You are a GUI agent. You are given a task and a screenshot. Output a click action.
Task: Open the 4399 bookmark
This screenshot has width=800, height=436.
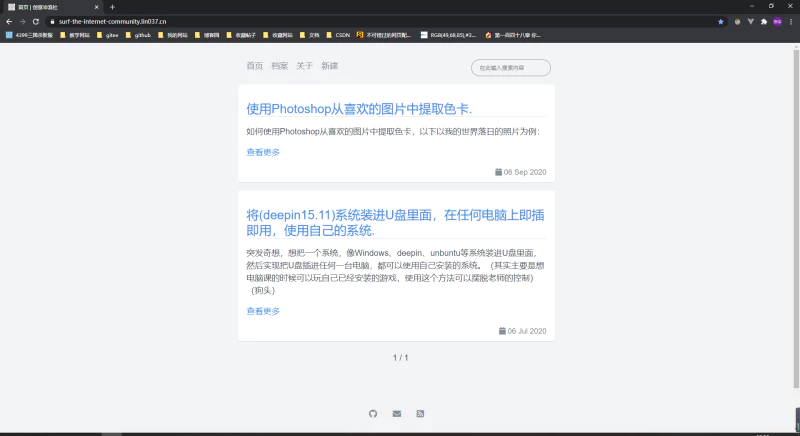tap(29, 35)
